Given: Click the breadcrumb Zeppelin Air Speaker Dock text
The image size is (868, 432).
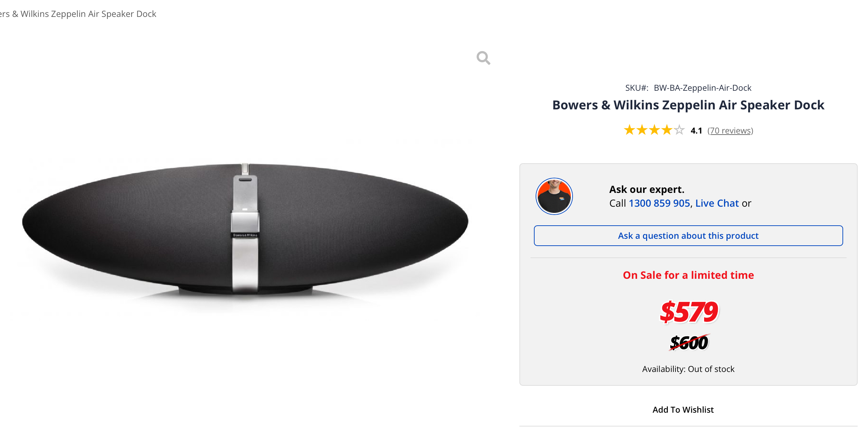Looking at the screenshot, I should coord(78,14).
